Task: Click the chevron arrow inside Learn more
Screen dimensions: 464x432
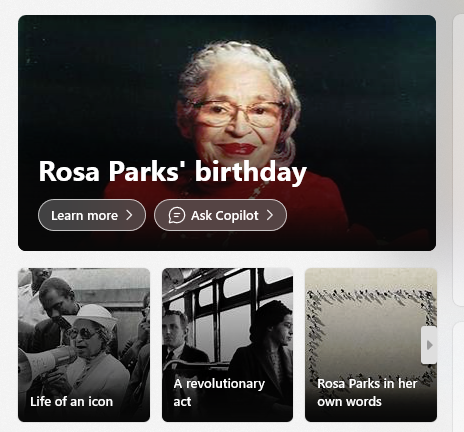Action: (x=129, y=215)
